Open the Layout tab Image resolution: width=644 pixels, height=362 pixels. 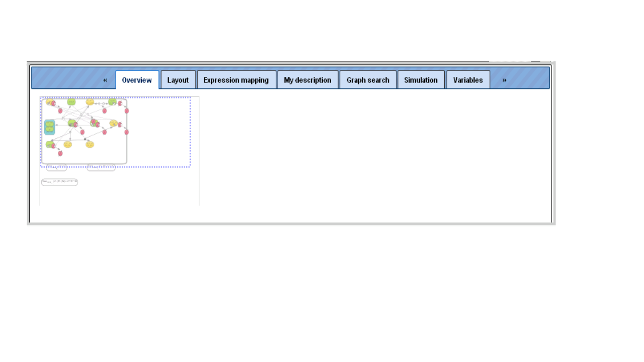click(178, 80)
